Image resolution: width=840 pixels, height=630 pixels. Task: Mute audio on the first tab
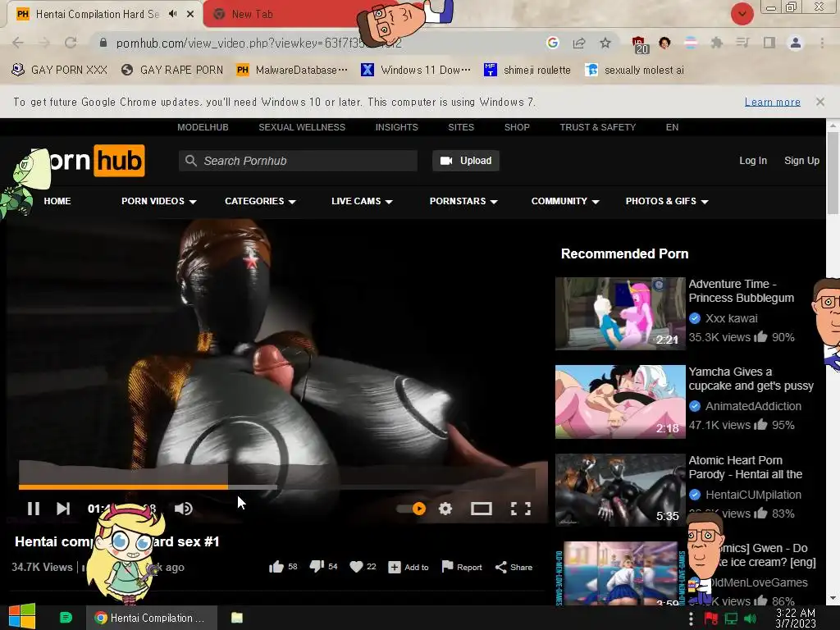click(x=172, y=14)
